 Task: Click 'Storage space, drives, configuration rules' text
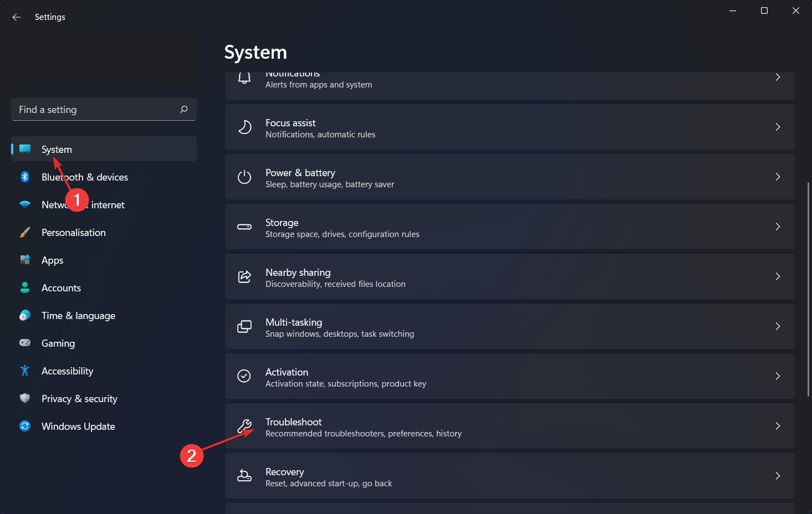(x=343, y=234)
